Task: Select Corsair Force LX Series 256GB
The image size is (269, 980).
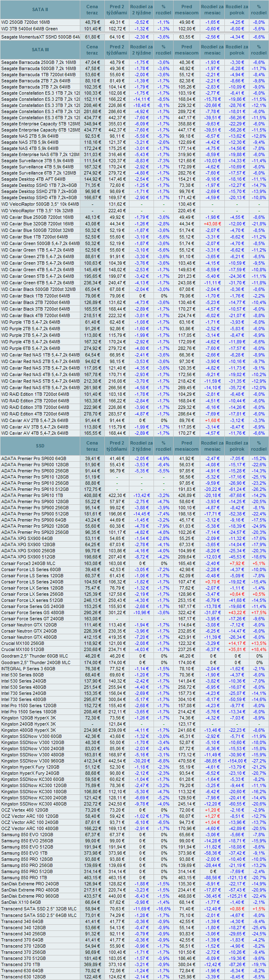Action: pos(32,594)
